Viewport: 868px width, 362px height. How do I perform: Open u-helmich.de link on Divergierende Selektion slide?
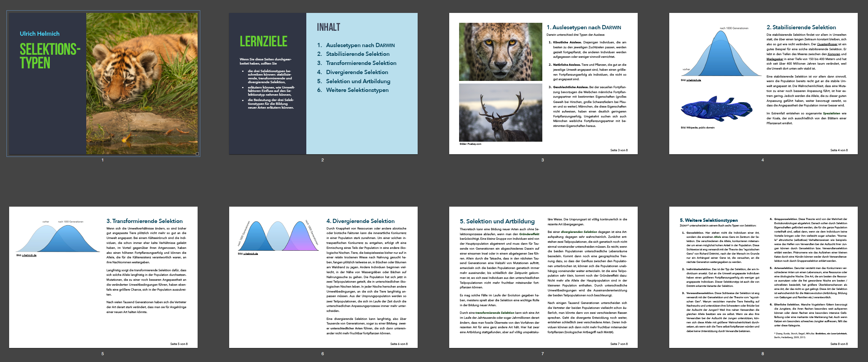[250, 254]
